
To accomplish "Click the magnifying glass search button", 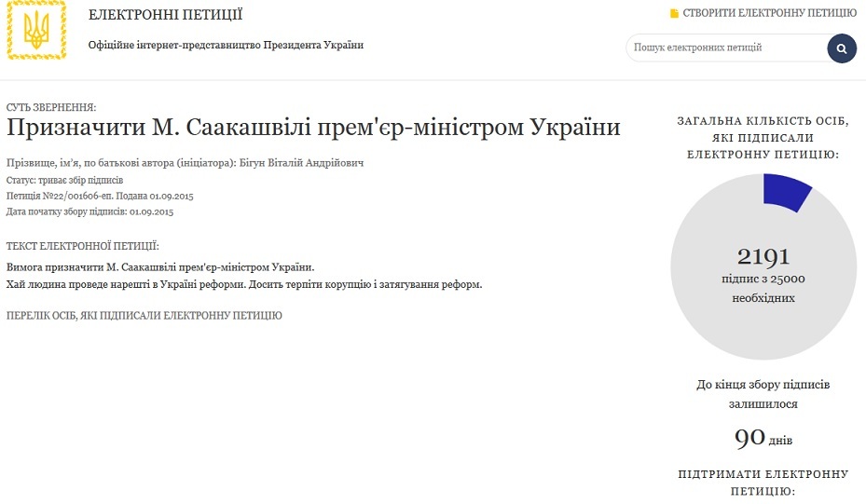I will coord(842,48).
